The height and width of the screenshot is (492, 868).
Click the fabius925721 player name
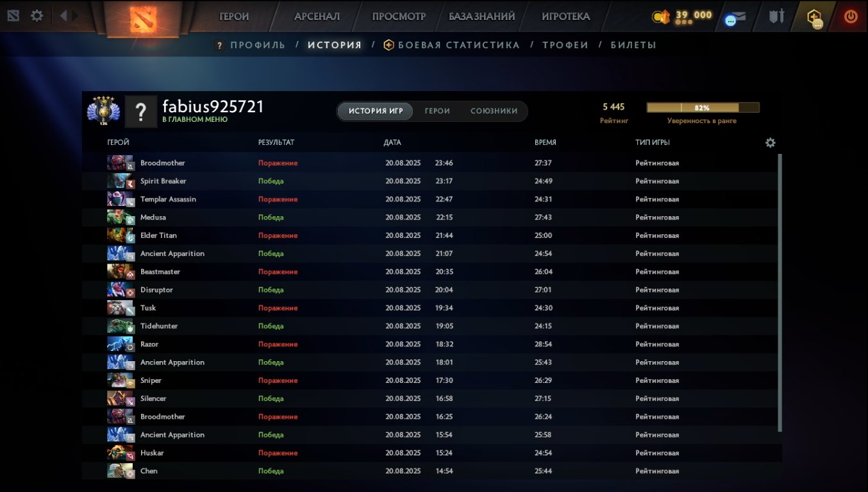(x=213, y=106)
